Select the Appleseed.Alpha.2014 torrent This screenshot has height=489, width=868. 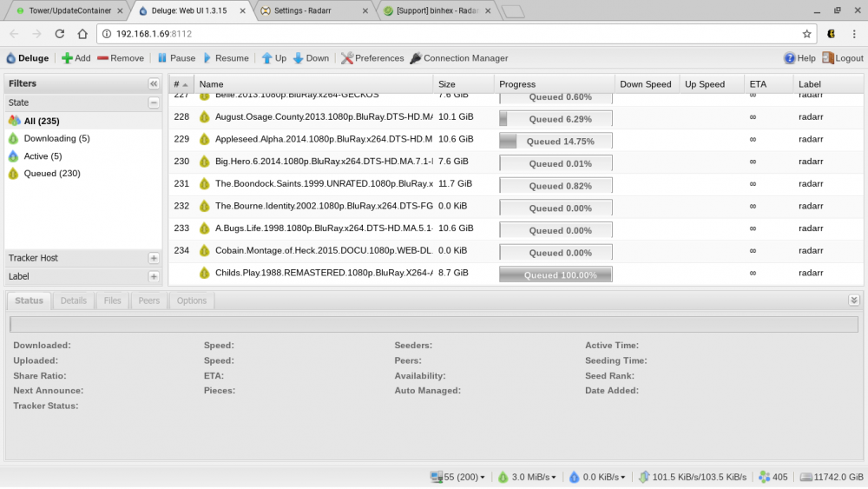[516, 140]
